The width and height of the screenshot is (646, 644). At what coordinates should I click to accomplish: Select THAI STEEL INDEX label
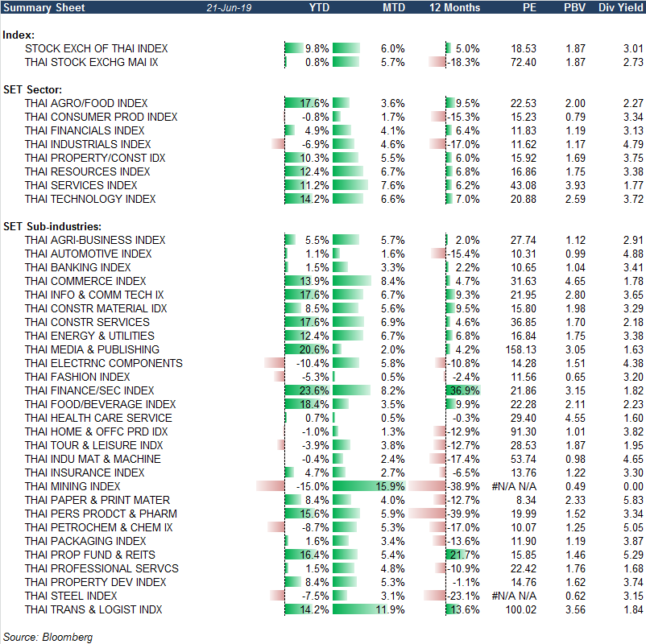tap(71, 596)
